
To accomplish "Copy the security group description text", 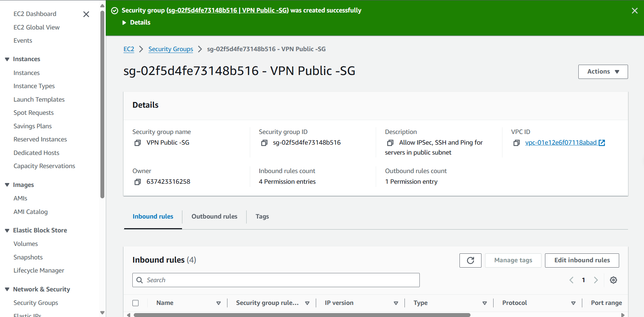I will coord(390,143).
